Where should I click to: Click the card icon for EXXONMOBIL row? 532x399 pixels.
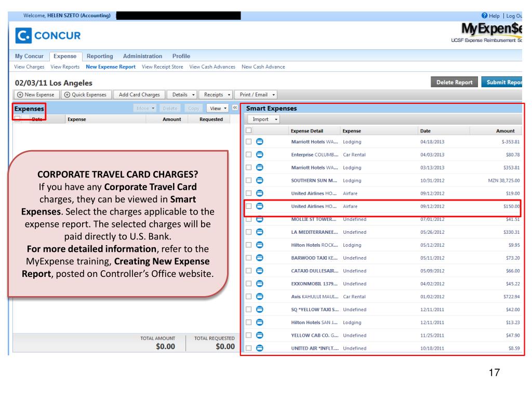pyautogui.click(x=260, y=283)
